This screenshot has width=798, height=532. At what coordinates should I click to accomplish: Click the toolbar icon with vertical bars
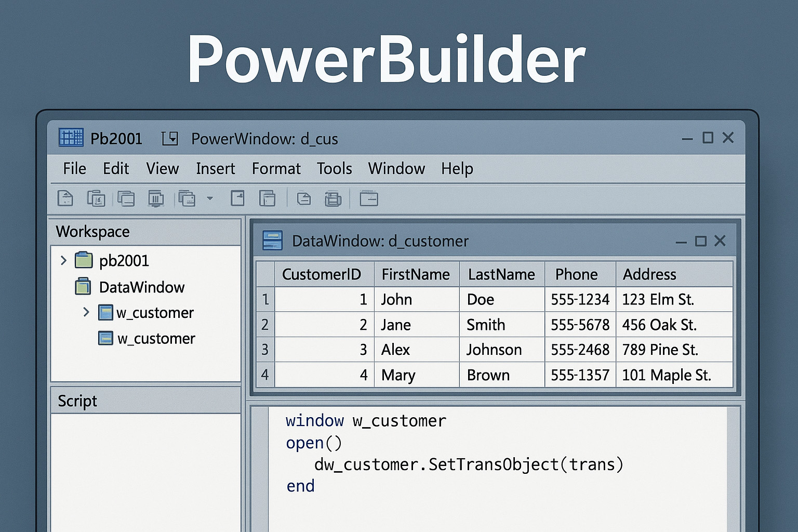point(156,198)
